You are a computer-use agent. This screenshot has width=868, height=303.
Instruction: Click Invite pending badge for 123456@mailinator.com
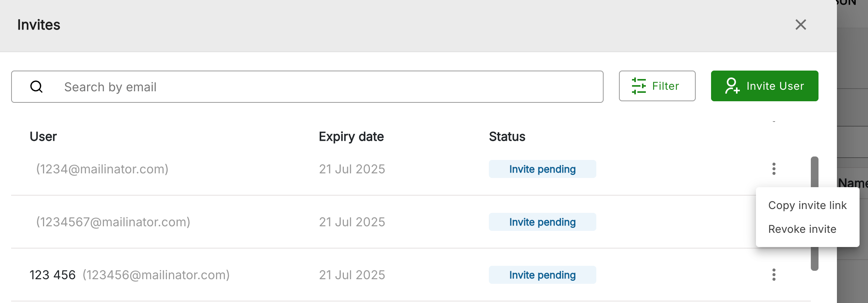point(542,275)
